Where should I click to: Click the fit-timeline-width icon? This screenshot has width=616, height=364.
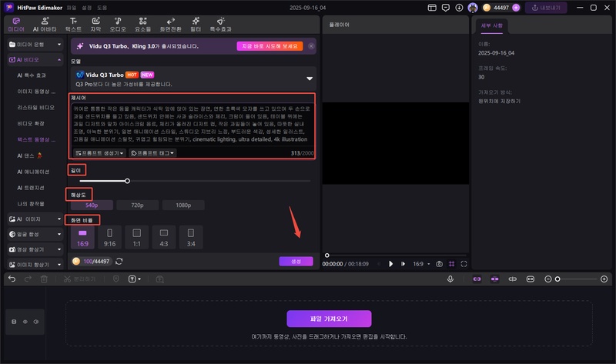(x=531, y=279)
